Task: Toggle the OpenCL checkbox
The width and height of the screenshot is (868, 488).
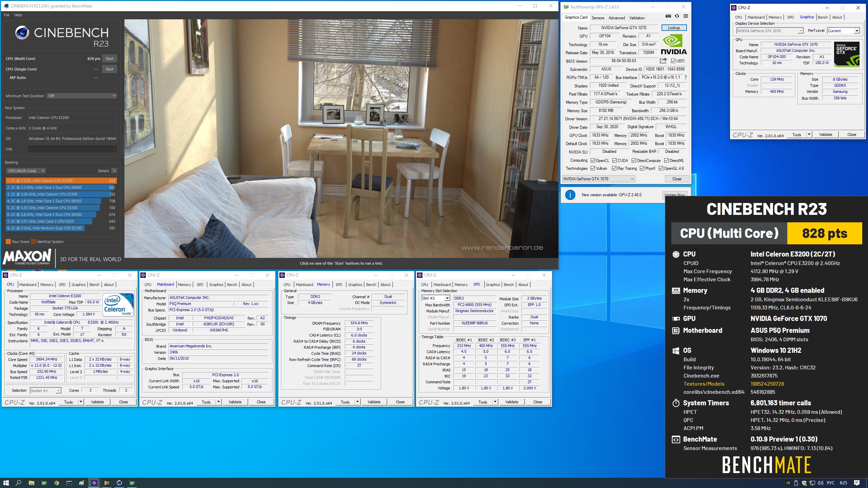Action: pos(593,161)
